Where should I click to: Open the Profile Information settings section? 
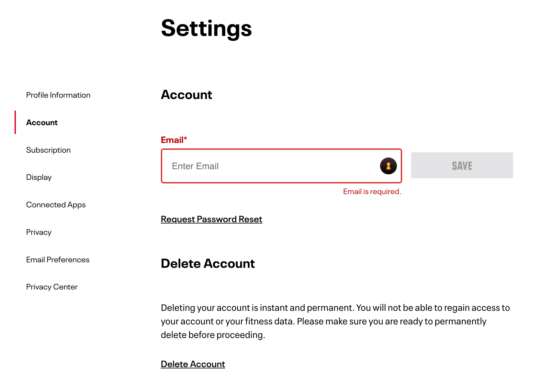[x=58, y=95]
